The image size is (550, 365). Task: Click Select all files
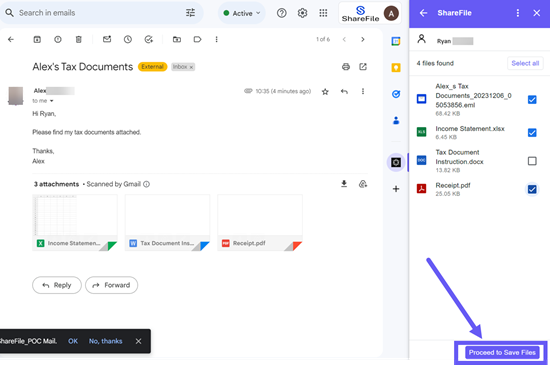coord(525,63)
